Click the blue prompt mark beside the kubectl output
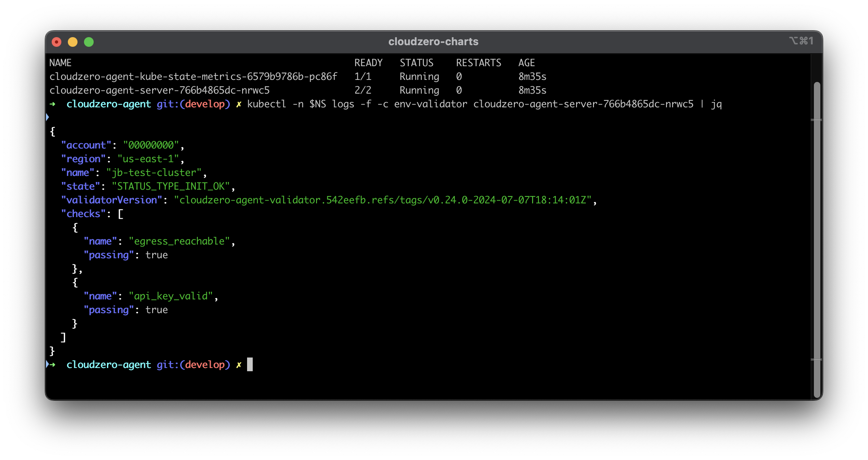Viewport: 868px width, 460px height. pos(47,117)
